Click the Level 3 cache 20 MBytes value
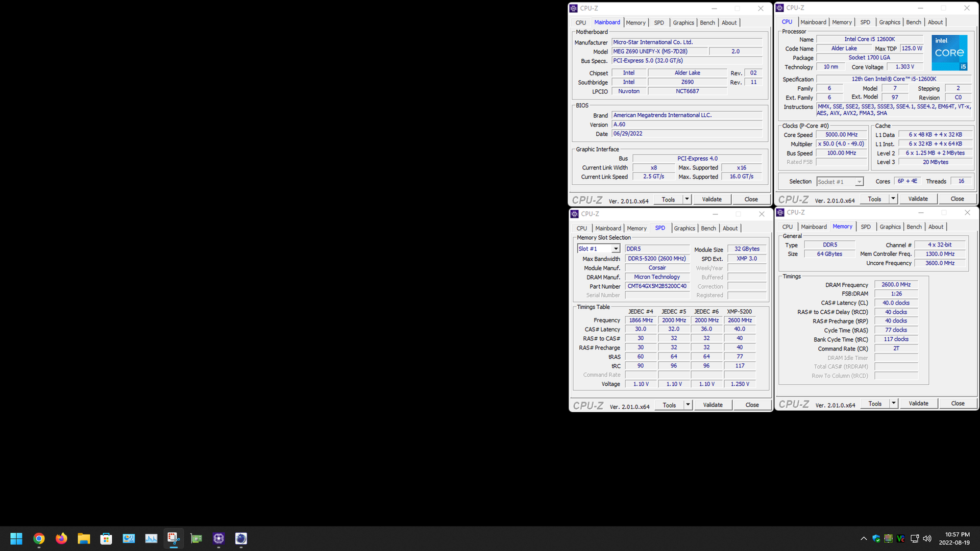 (935, 162)
